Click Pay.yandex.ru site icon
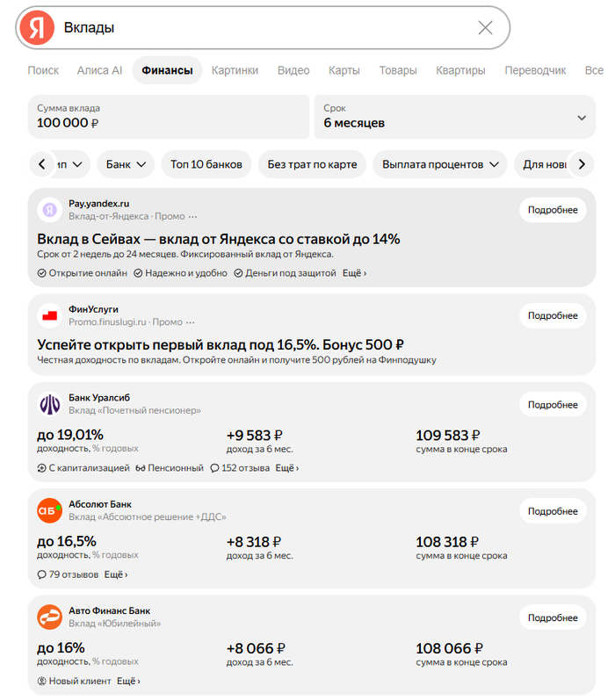Image resolution: width=615 pixels, height=700 pixels. (x=49, y=209)
